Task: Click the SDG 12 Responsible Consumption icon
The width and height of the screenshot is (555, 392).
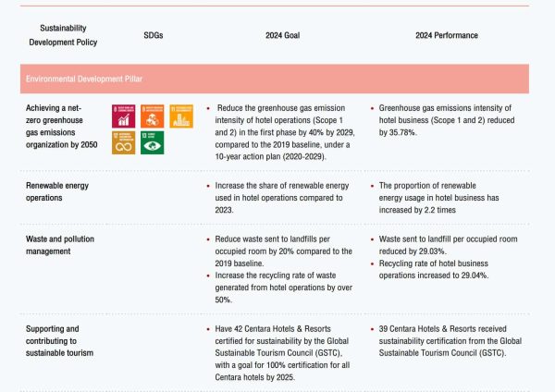Action: pos(124,143)
